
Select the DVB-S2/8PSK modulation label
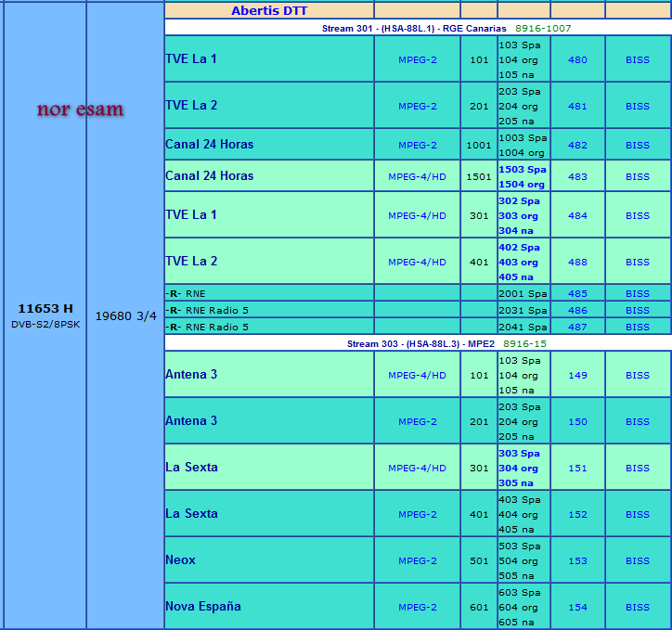click(45, 324)
